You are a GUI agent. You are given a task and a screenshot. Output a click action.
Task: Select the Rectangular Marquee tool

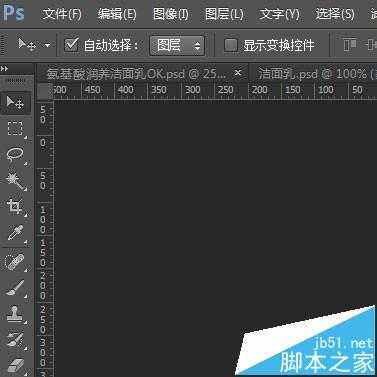pyautogui.click(x=15, y=128)
